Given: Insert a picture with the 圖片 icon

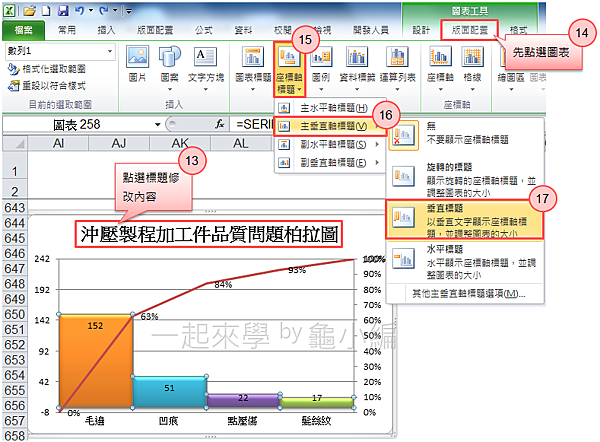Looking at the screenshot, I should pos(137,64).
